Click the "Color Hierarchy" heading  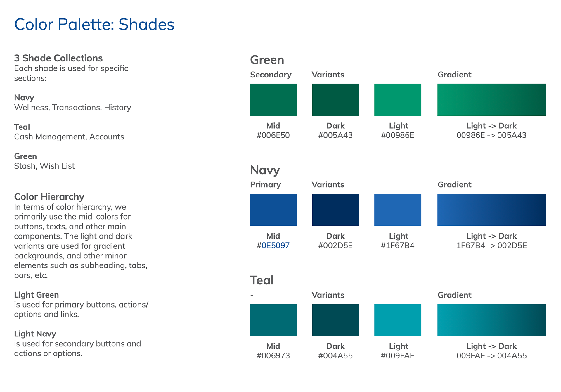coord(49,197)
